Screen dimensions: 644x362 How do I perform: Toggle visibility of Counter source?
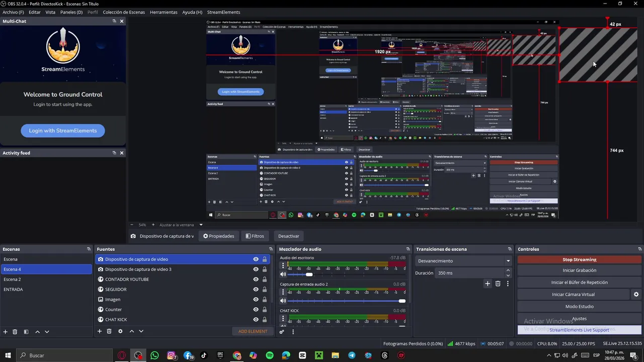pos(256,310)
